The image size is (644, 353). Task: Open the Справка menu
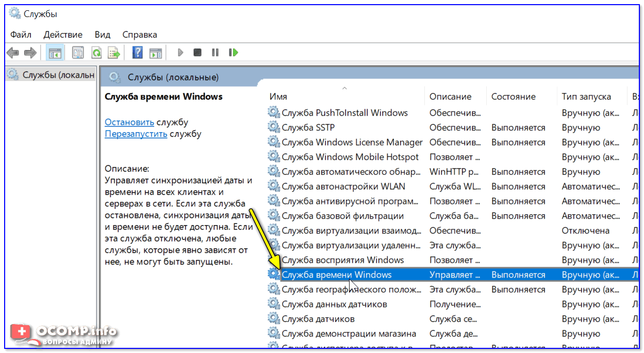point(140,35)
